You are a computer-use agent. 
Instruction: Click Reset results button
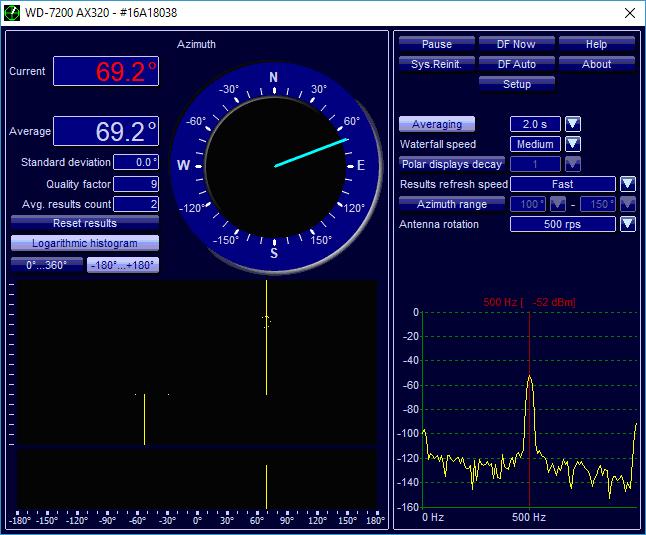coord(85,223)
